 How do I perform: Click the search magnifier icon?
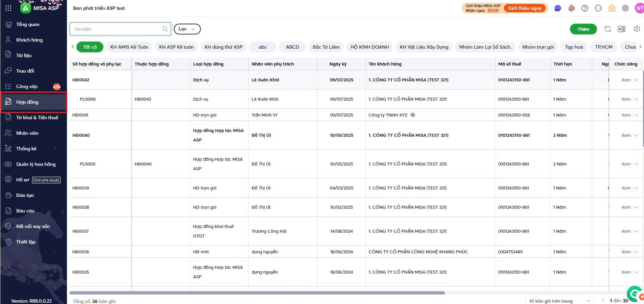[165, 29]
